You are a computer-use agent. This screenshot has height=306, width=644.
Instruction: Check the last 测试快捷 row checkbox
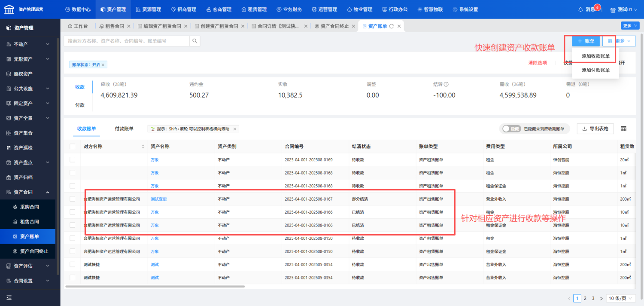point(72,278)
